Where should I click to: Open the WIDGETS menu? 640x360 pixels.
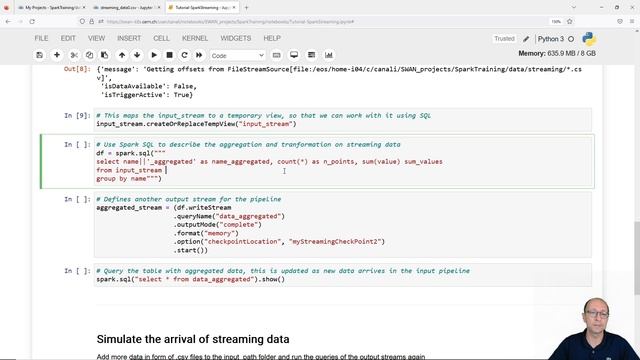click(x=236, y=38)
